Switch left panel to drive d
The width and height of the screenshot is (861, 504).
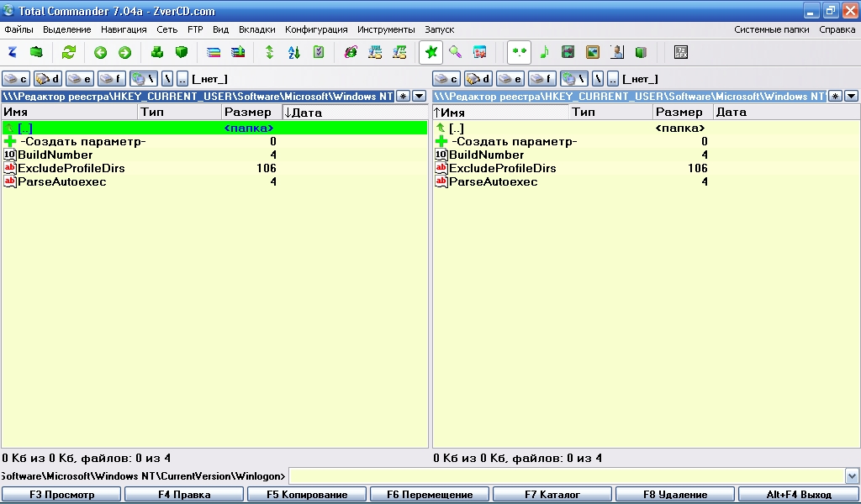[48, 79]
